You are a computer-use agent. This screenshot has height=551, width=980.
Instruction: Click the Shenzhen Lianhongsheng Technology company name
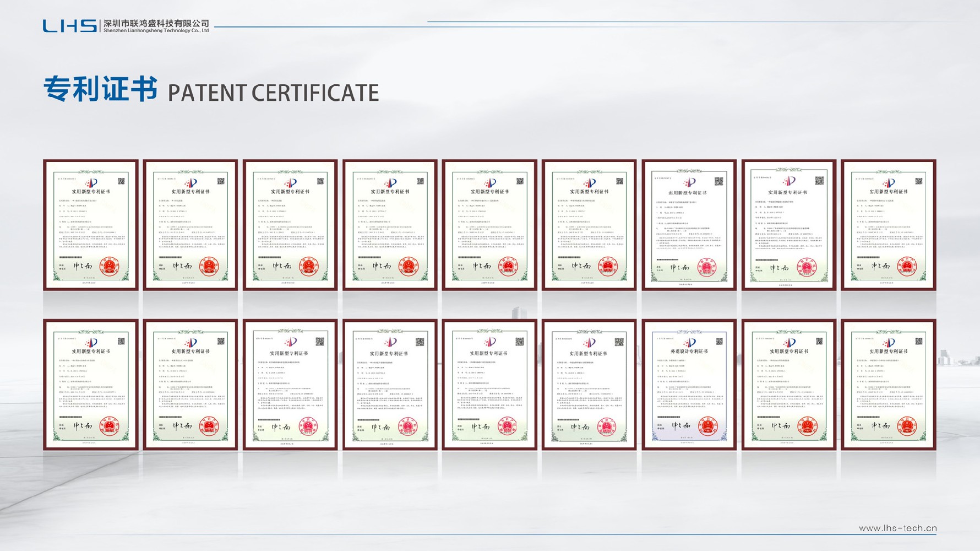tap(156, 26)
